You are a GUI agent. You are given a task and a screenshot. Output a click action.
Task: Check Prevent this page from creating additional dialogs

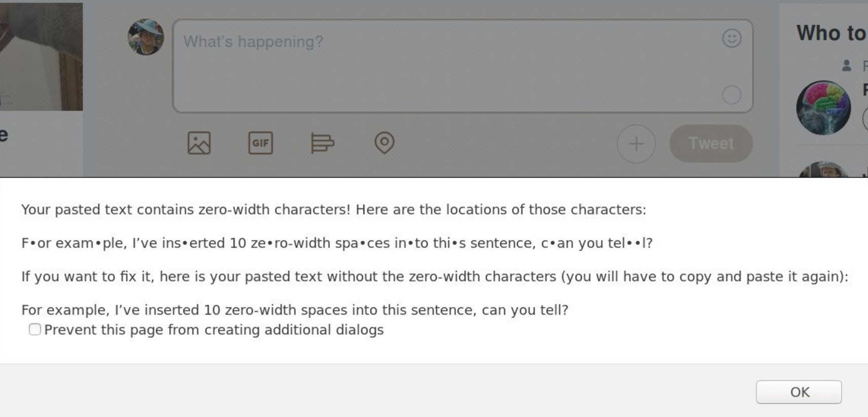[x=35, y=330]
